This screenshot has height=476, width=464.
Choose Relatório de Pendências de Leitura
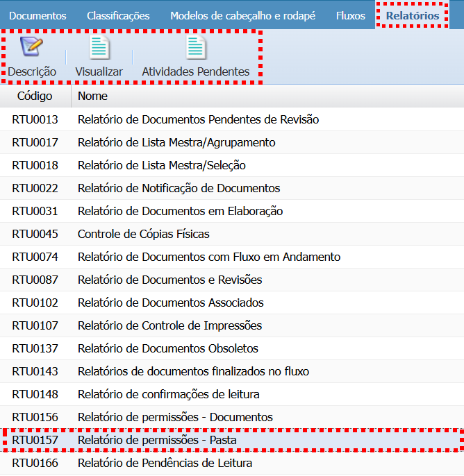tap(165, 463)
